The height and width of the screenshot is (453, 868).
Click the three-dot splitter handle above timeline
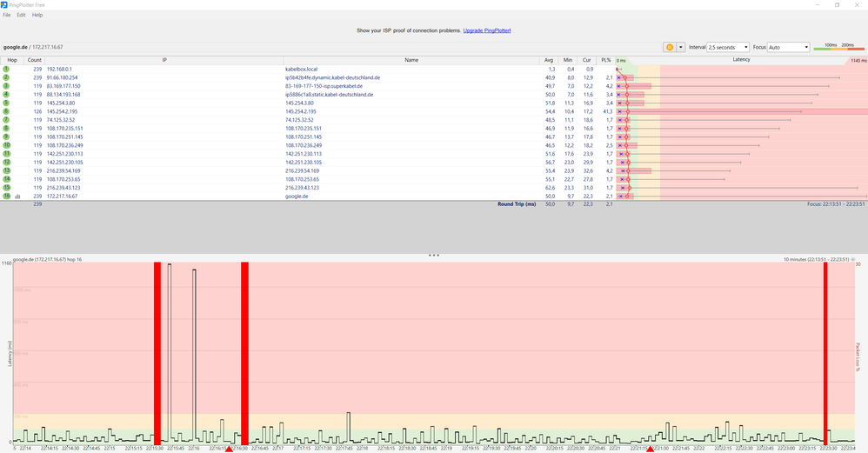pos(434,256)
